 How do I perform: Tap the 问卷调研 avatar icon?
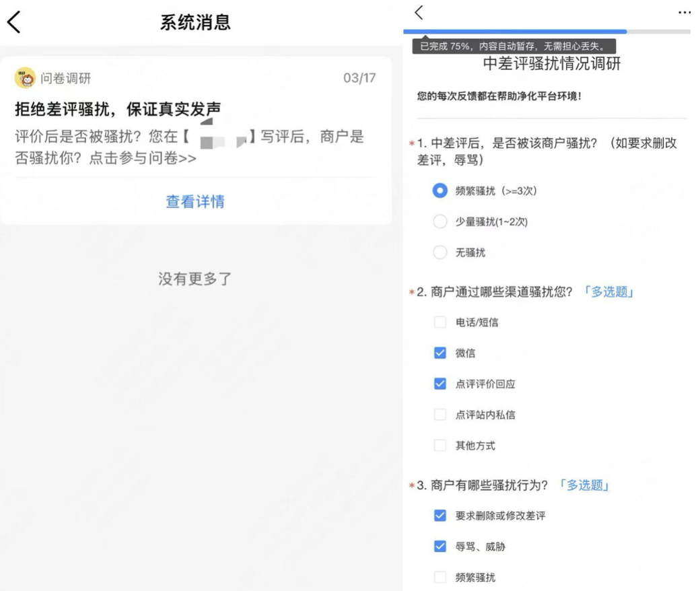click(25, 78)
